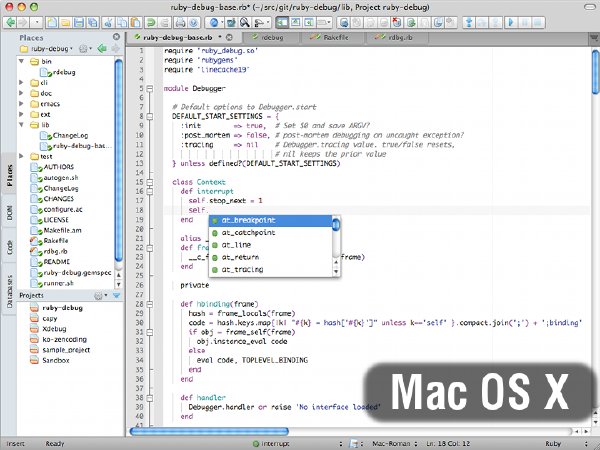600x450 pixels.
Task: Click the blue step arrows debug icon
Action: pos(469,22)
